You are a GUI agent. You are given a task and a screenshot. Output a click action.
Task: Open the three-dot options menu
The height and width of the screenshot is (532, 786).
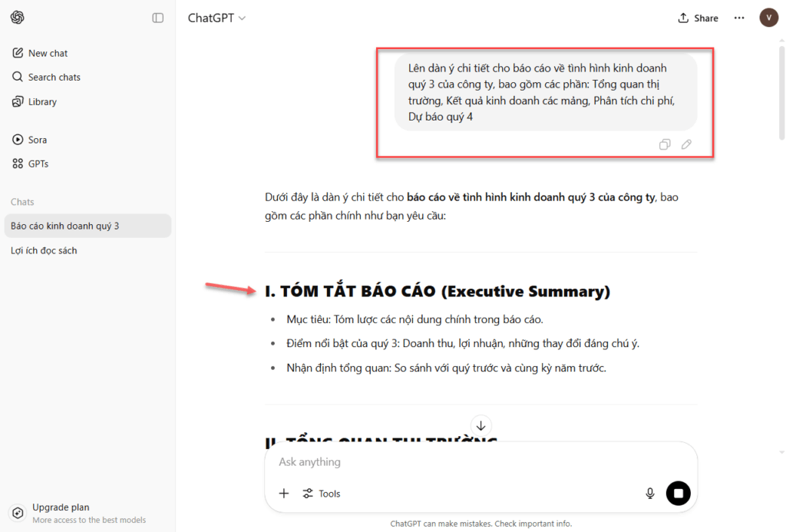(x=739, y=18)
